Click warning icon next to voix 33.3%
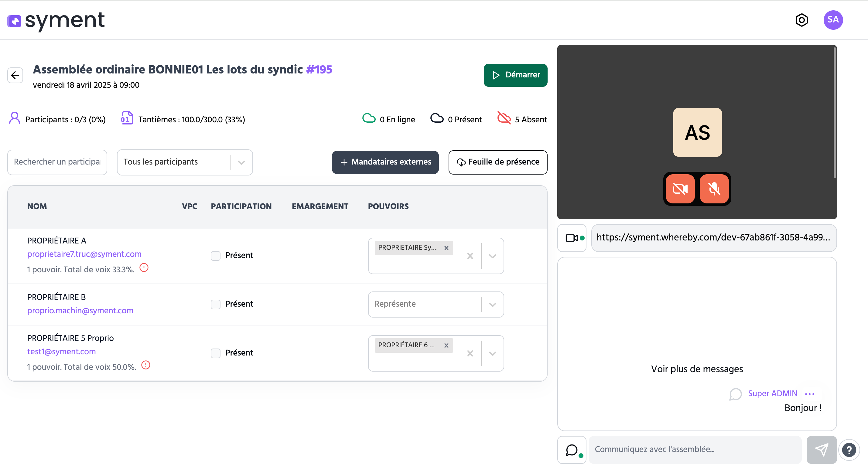Screen dimensions: 868x473 tap(144, 268)
